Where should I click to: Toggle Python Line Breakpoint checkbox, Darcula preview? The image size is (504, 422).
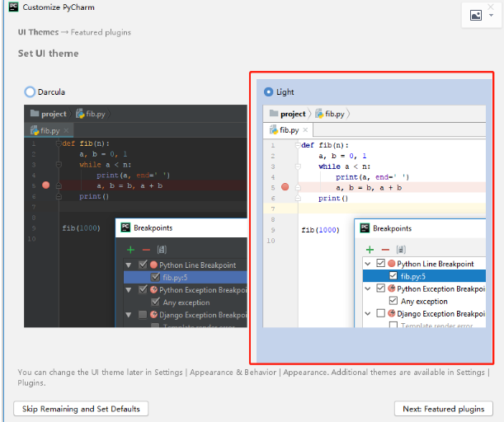143,265
